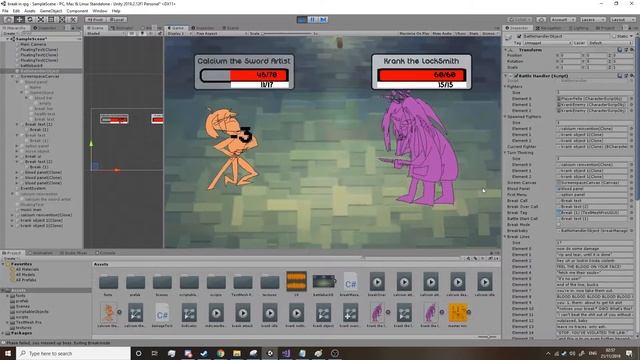Viewport: 640px width, 360px height.
Task: Toggle the Break Mode checkbox
Action: tap(559, 224)
